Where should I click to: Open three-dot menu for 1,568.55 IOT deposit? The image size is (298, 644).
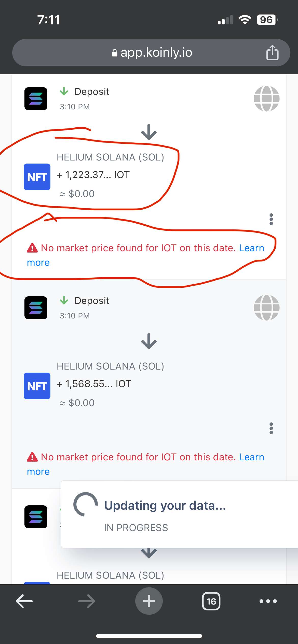271,428
